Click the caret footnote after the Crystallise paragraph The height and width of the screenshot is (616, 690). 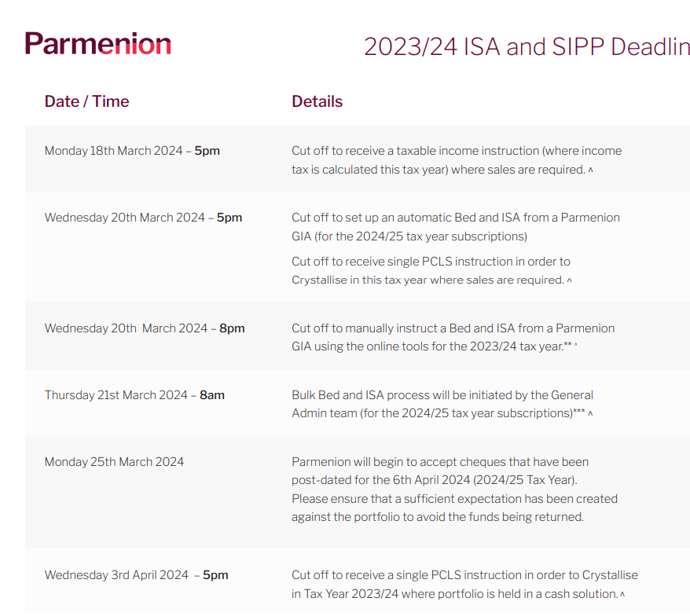pos(570,280)
